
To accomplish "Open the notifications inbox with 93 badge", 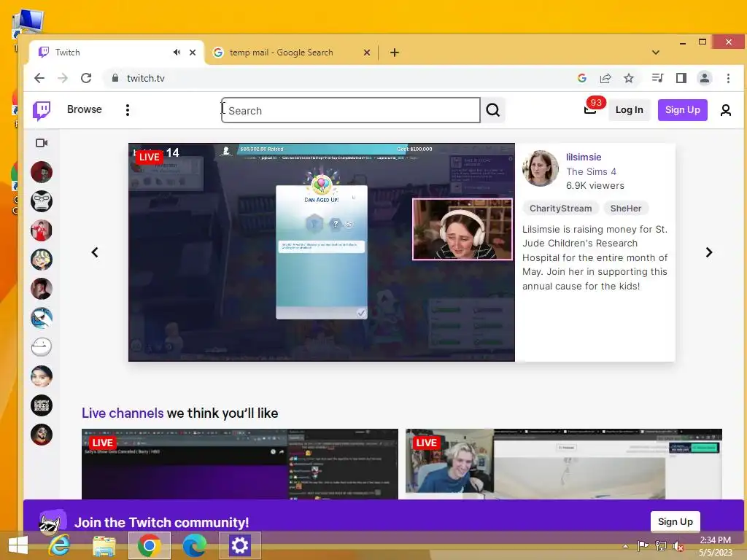I will click(590, 109).
